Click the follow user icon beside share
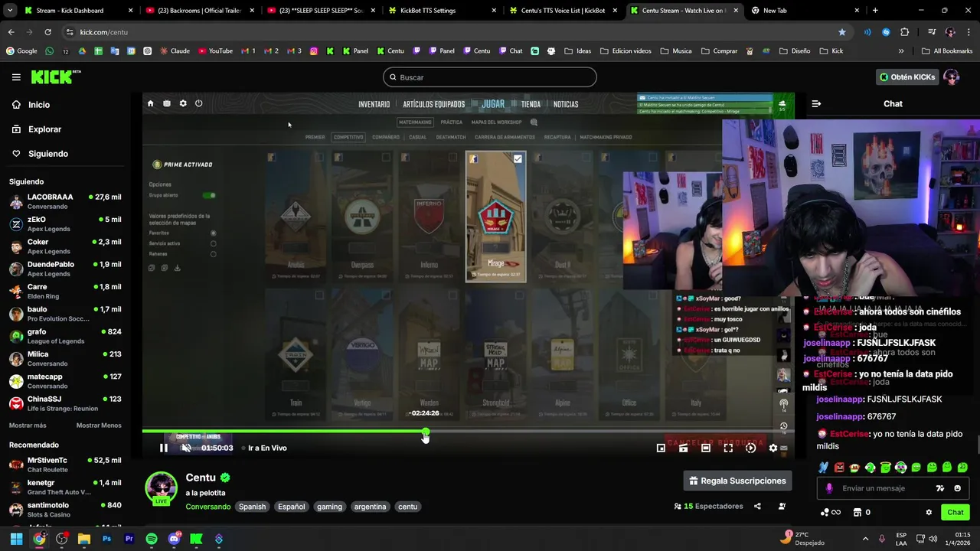This screenshot has width=980, height=551. [782, 506]
